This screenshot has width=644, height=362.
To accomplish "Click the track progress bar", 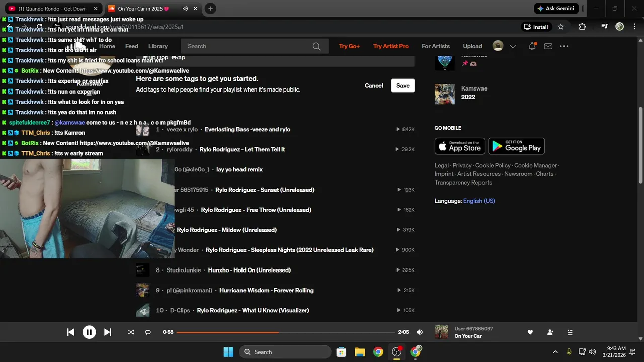I will (286, 332).
